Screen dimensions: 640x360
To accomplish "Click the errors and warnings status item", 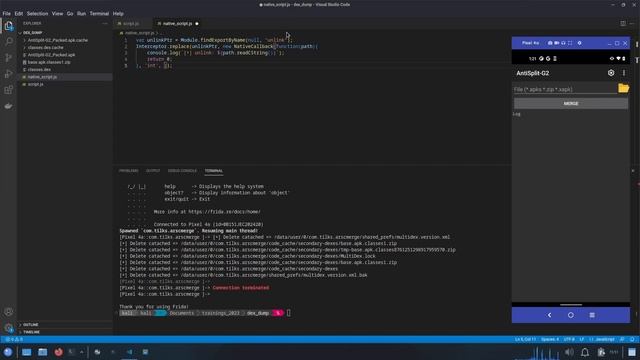I will tap(14, 339).
